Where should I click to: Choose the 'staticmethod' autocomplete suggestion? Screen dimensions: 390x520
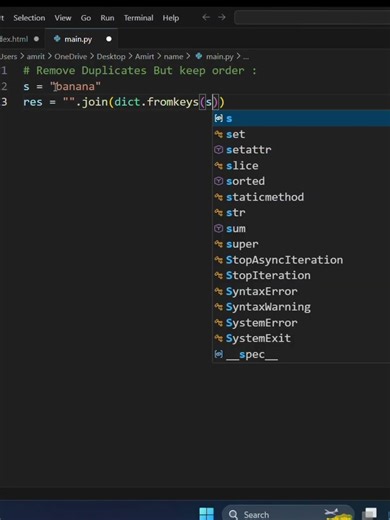point(301,197)
